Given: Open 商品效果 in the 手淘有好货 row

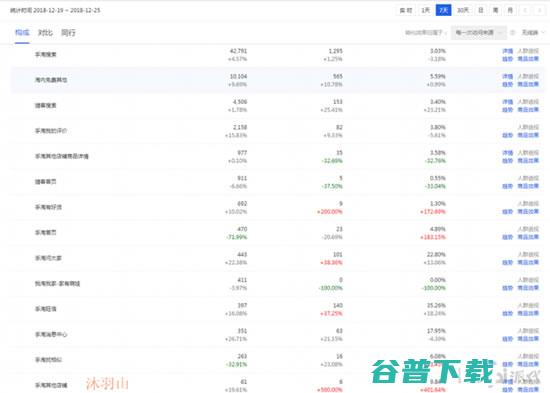Looking at the screenshot, I should [x=528, y=212].
